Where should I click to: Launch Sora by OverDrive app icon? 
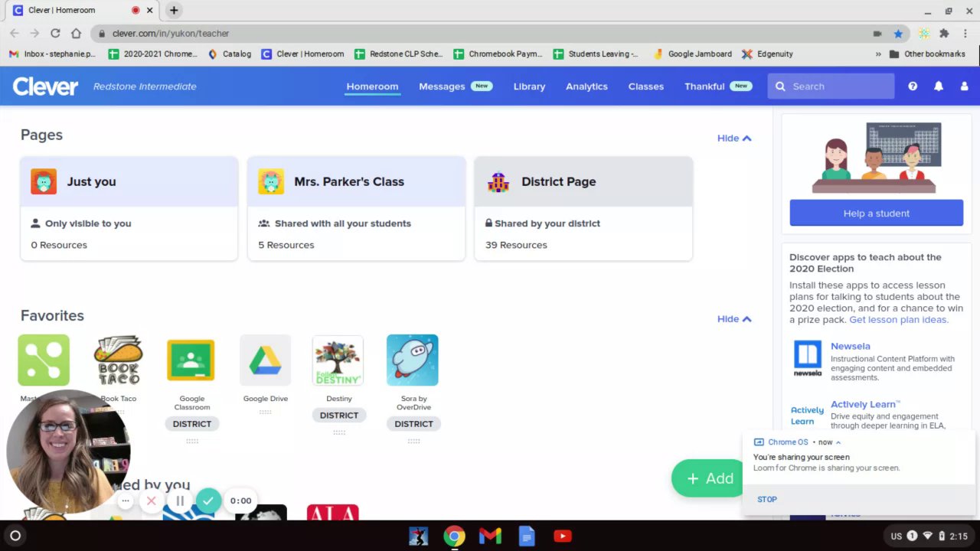412,360
